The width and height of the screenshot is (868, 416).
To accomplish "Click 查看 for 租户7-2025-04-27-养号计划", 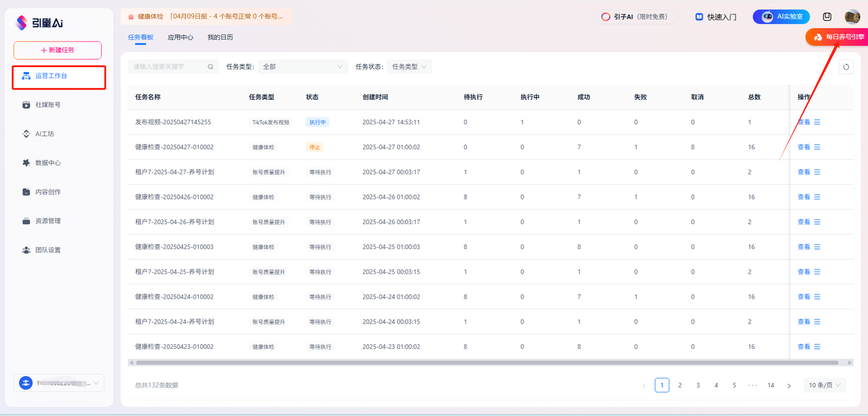I will pyautogui.click(x=804, y=172).
